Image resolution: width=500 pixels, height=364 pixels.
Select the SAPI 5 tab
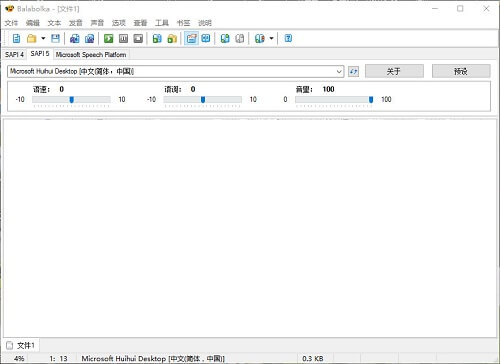(40, 54)
